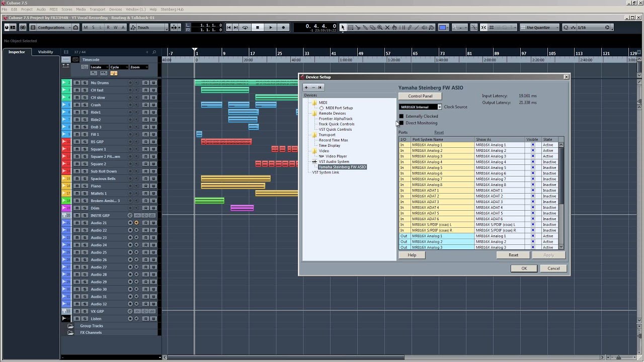The height and width of the screenshot is (362, 644).
Task: Open the Transport menu
Action: point(97,9)
